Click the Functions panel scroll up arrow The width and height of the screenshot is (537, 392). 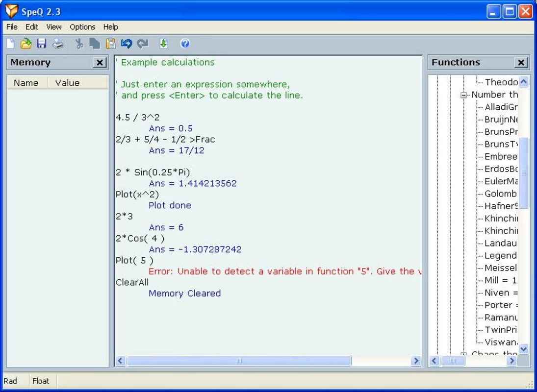(x=524, y=81)
